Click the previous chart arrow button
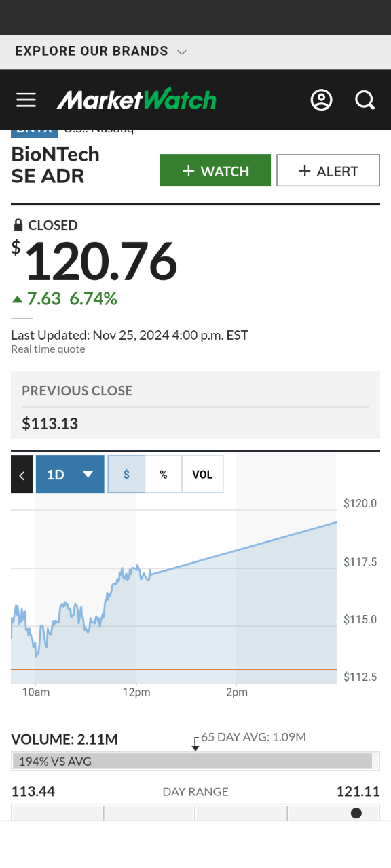391x868 pixels. [x=22, y=475]
